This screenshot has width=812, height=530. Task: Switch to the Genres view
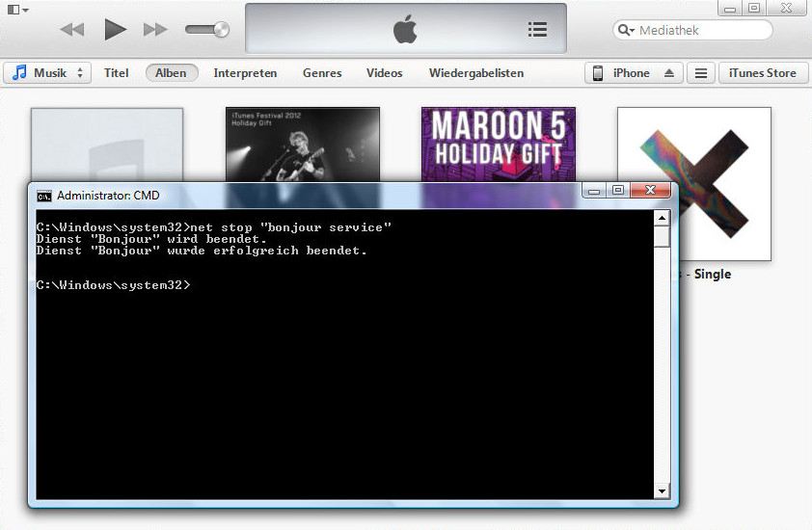322,73
